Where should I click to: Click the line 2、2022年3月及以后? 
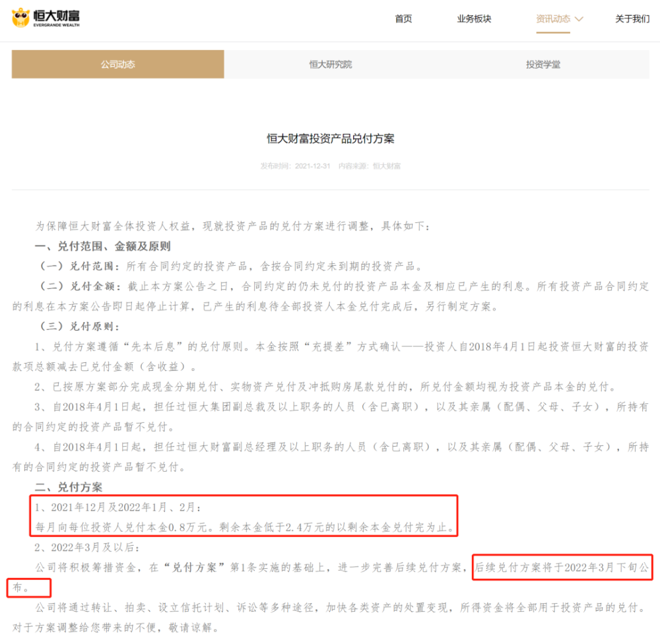point(87,547)
